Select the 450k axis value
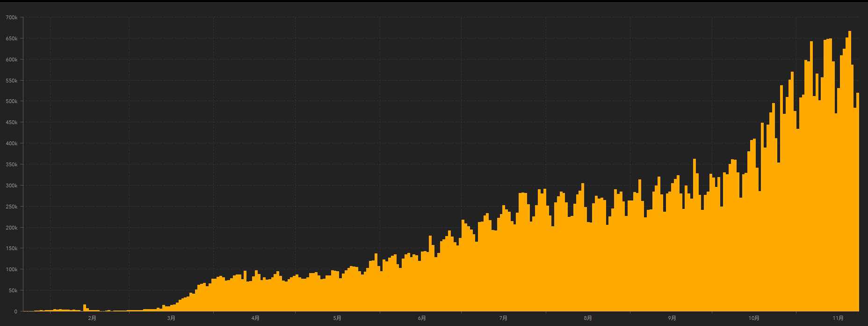The height and width of the screenshot is (326, 868). 12,122
